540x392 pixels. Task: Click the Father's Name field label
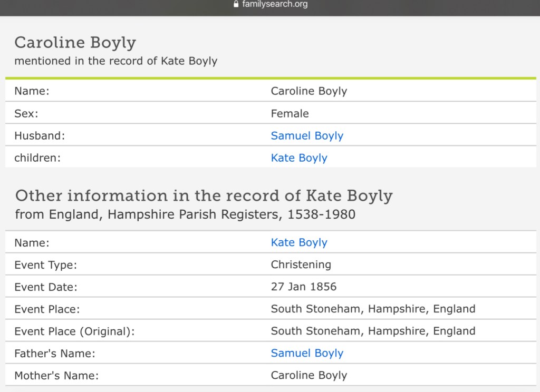(55, 354)
